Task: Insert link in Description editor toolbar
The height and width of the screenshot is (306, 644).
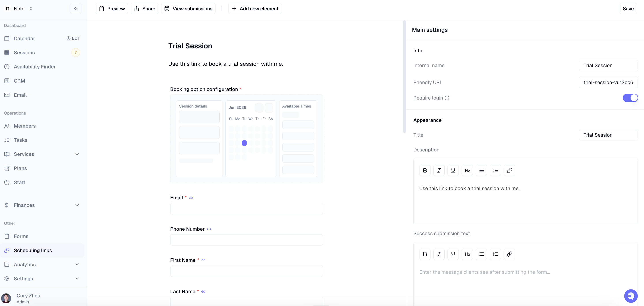Action: 509,170
